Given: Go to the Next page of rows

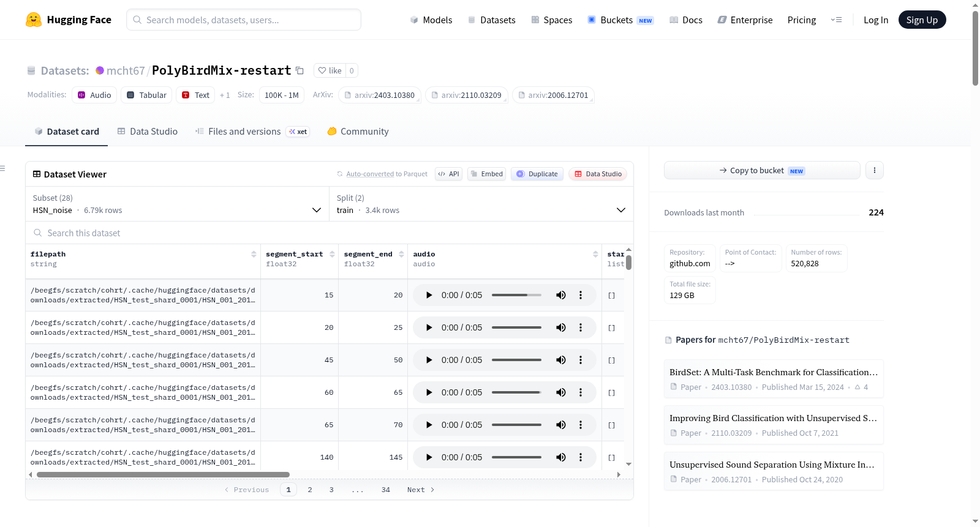Looking at the screenshot, I should [421, 490].
